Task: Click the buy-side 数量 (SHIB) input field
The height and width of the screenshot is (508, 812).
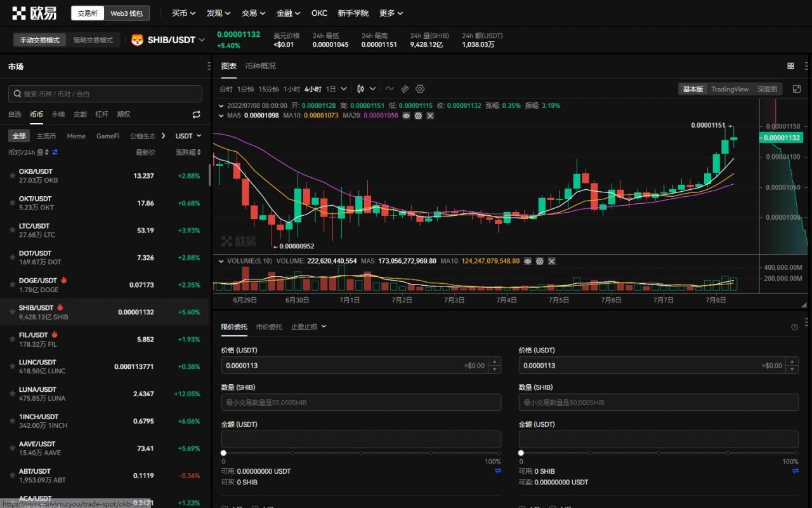Action: 361,402
